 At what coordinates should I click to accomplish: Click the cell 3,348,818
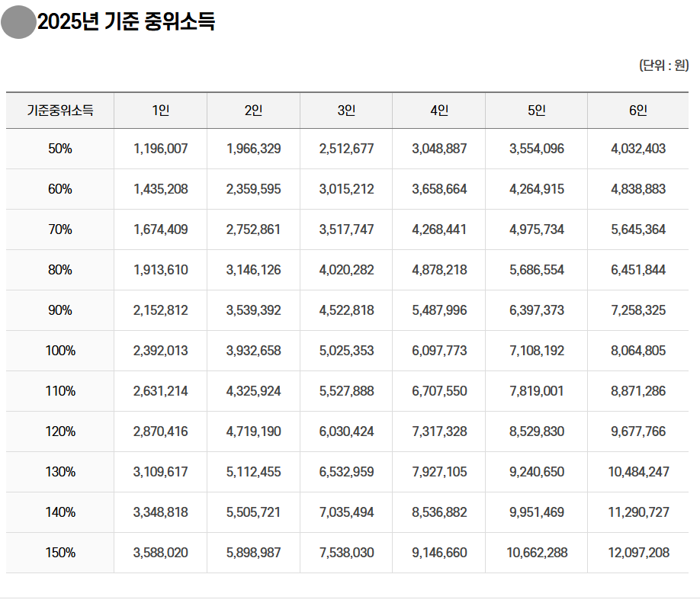click(161, 512)
